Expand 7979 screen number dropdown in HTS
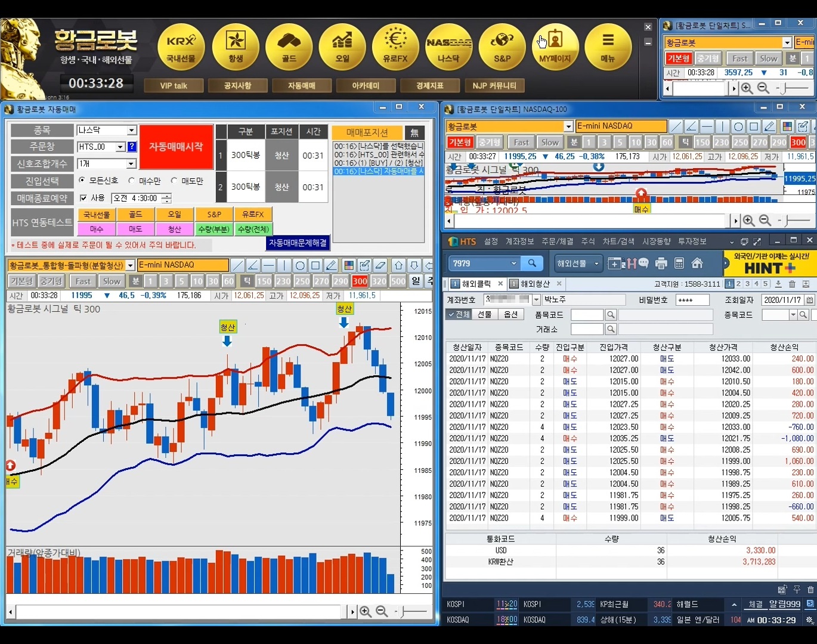 514,263
